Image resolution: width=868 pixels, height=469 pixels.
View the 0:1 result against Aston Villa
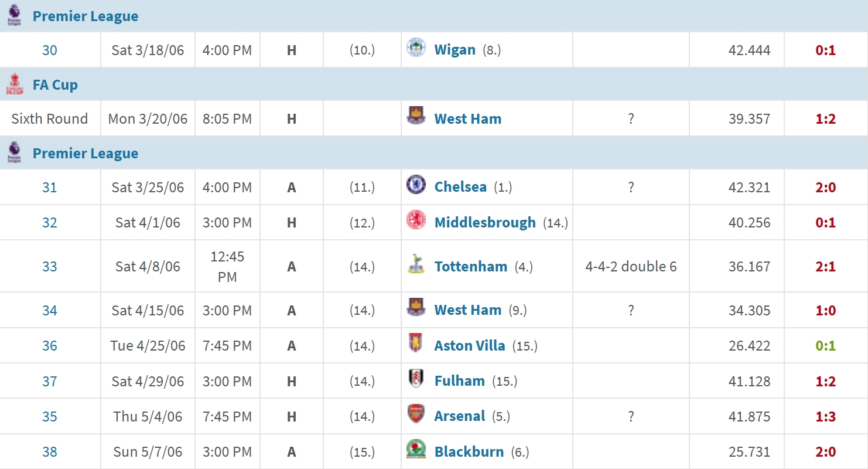(x=825, y=346)
